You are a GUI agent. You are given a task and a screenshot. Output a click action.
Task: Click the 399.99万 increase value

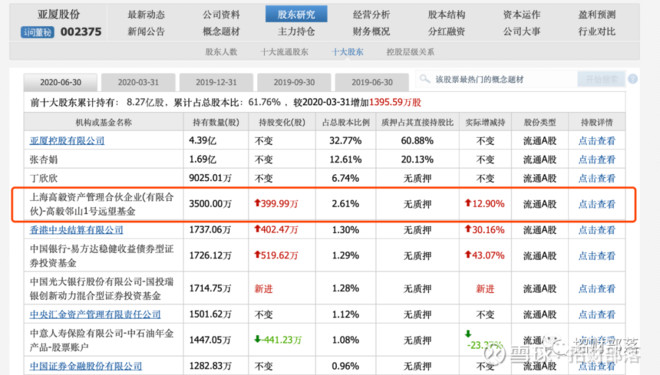[276, 204]
